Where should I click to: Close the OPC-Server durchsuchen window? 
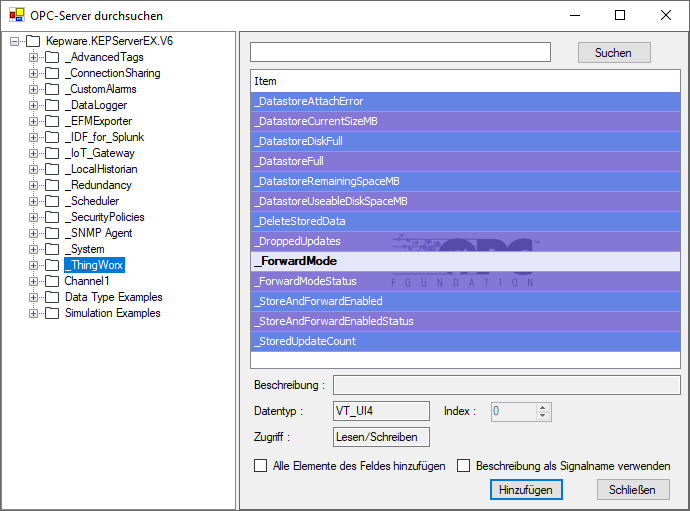click(666, 15)
